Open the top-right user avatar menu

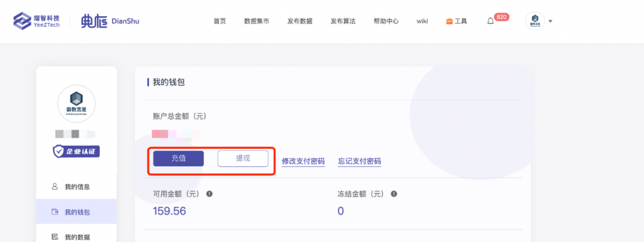(535, 21)
